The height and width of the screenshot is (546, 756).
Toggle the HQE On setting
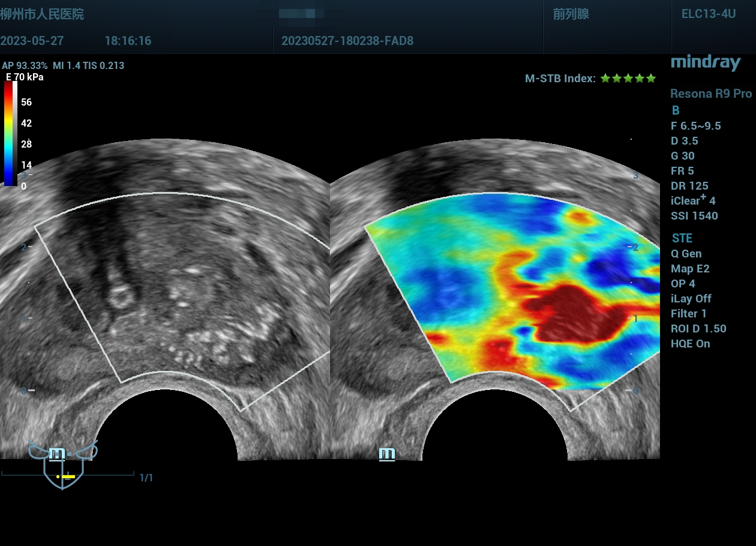pos(690,344)
